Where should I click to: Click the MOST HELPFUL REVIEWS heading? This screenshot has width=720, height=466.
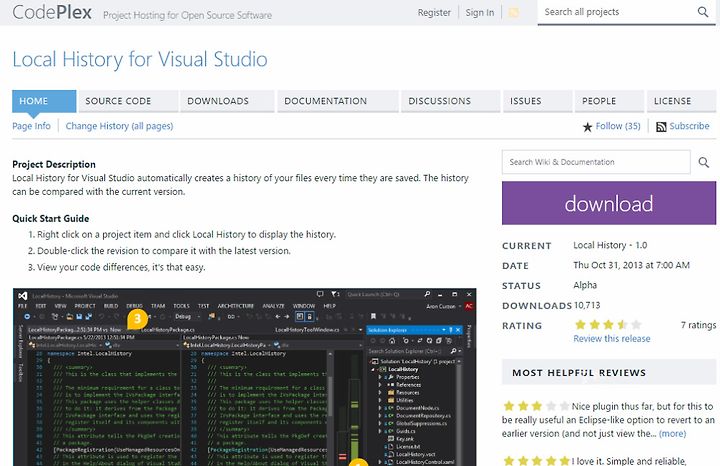point(579,373)
